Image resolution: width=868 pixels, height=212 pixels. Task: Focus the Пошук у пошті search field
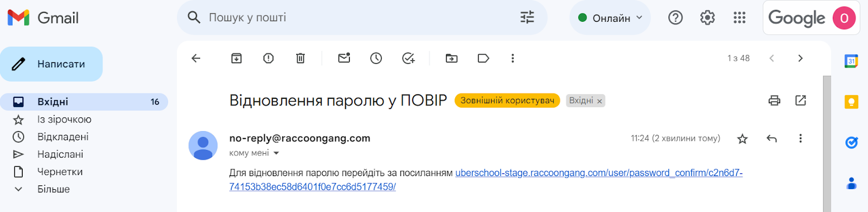pyautogui.click(x=358, y=17)
